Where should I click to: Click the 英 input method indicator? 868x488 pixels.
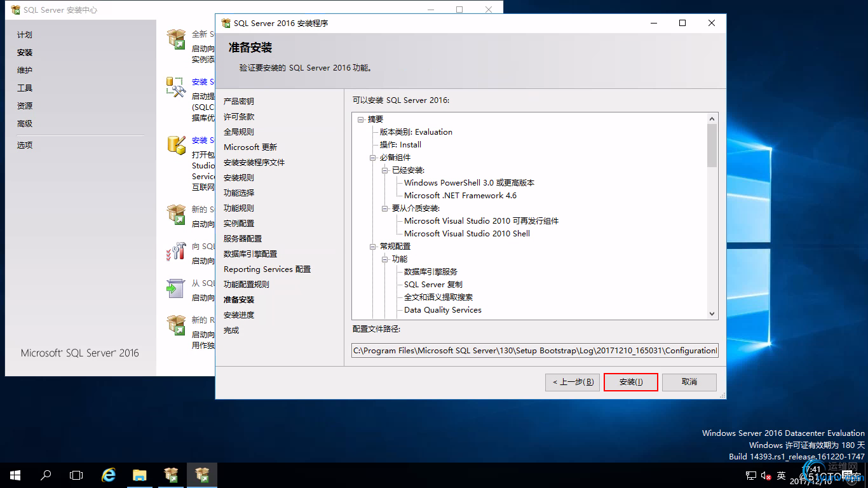click(782, 476)
